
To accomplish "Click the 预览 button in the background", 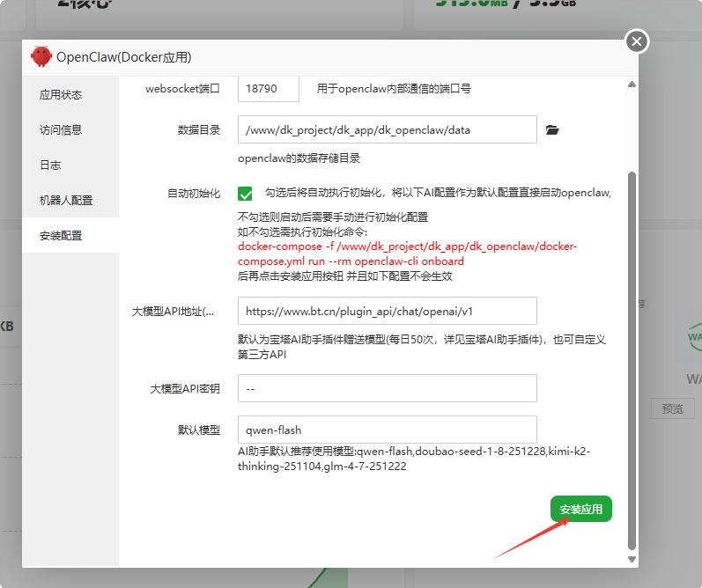I will [x=672, y=408].
